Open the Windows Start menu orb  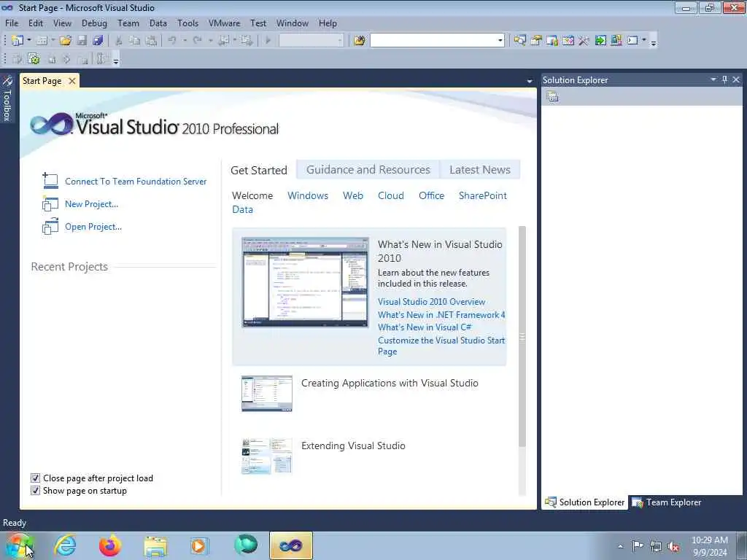[20, 545]
